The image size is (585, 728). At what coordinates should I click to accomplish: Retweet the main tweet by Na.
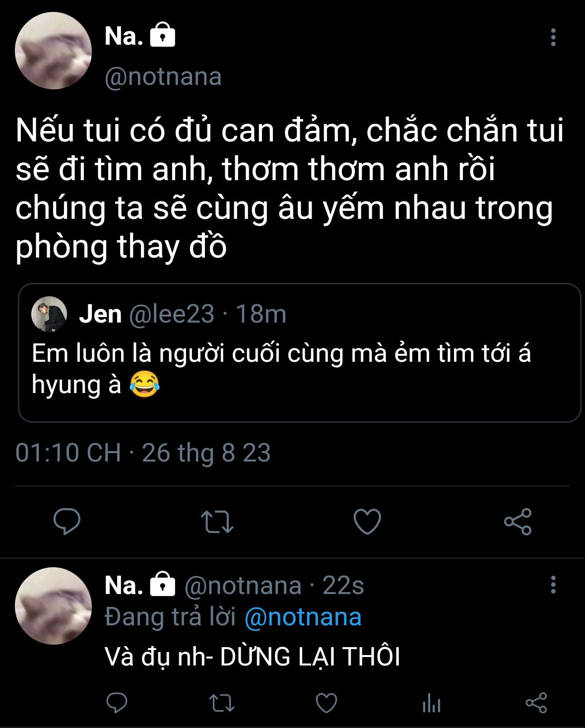(217, 522)
